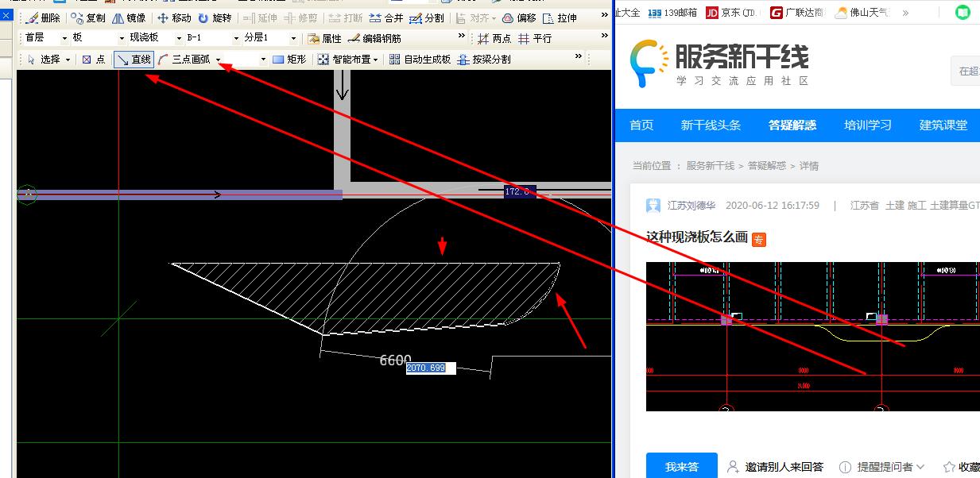The image size is (980, 478).
Task: Select the 合并 merge tool
Action: [x=386, y=18]
